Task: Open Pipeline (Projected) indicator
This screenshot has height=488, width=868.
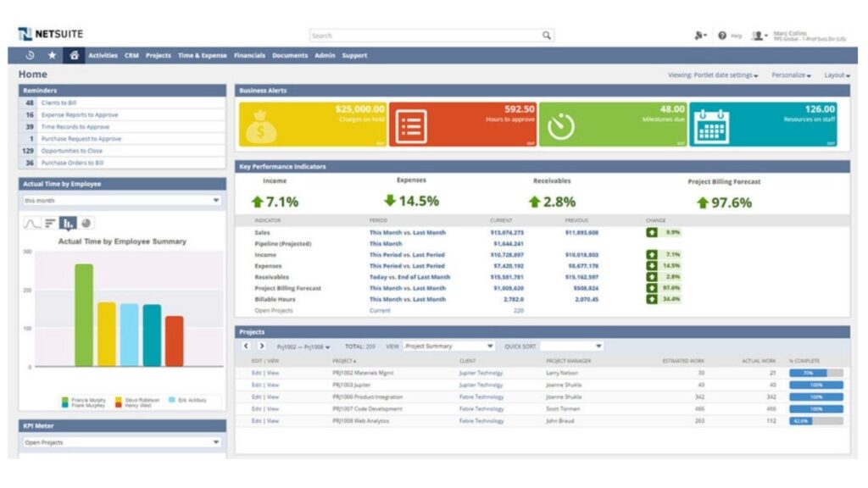Action: point(283,243)
